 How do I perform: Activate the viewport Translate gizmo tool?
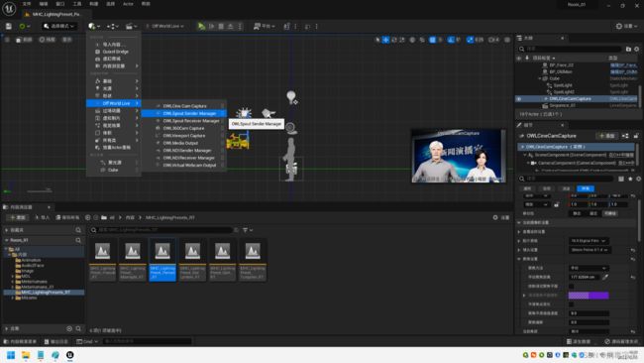coord(385,40)
